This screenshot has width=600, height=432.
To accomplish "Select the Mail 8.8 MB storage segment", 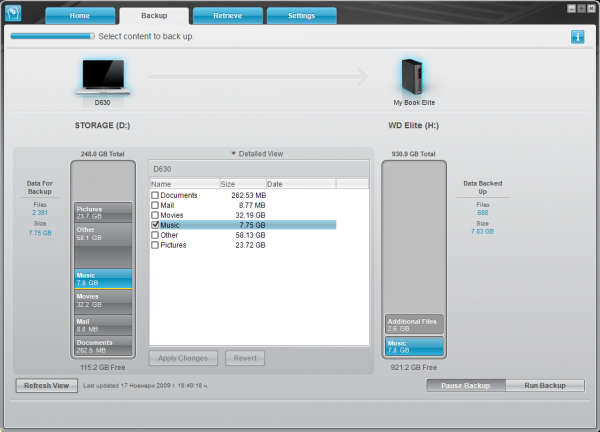I will 103,325.
